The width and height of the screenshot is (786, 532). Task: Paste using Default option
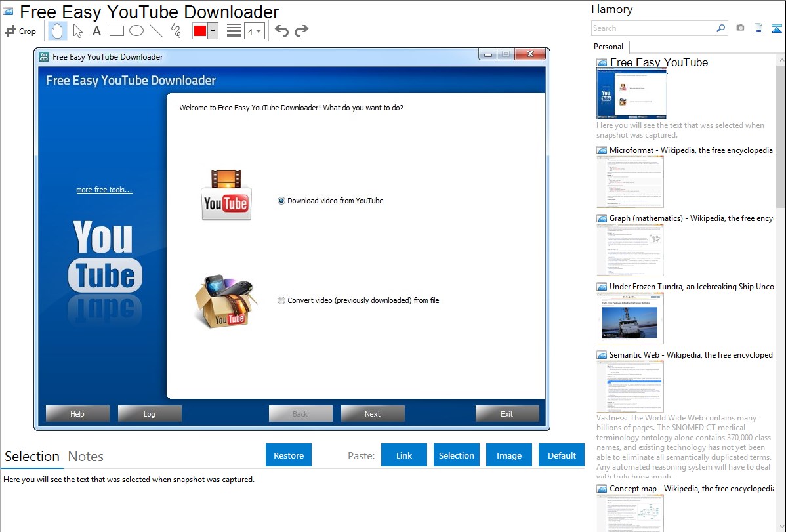pyautogui.click(x=562, y=455)
